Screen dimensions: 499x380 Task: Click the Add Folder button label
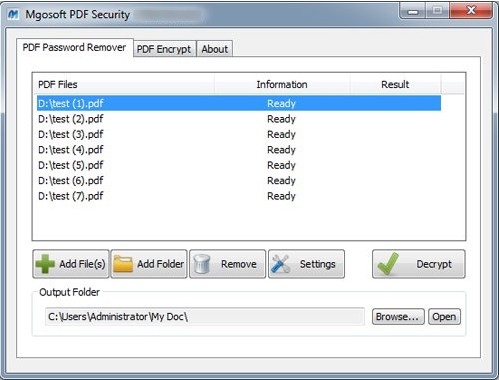pyautogui.click(x=160, y=264)
